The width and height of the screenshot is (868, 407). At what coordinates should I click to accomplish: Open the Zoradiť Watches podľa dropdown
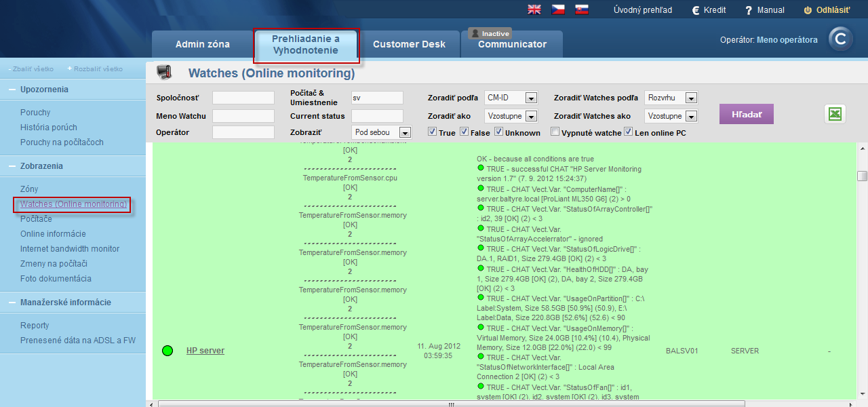671,98
